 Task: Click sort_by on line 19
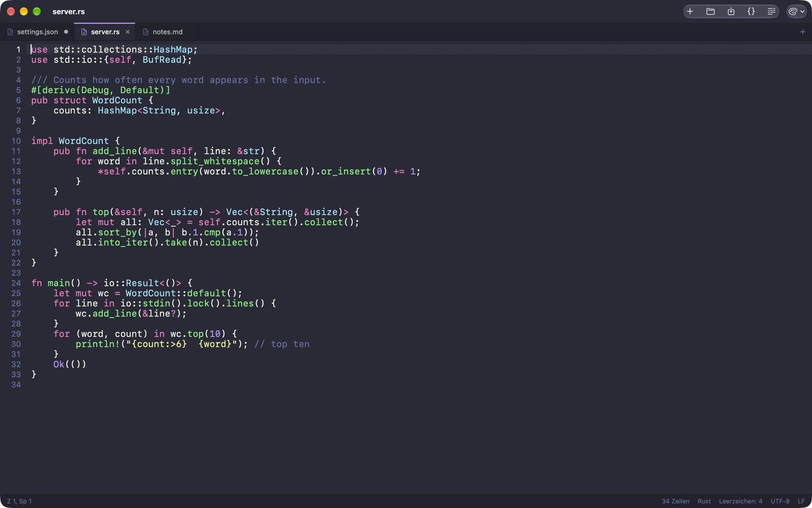pos(117,232)
